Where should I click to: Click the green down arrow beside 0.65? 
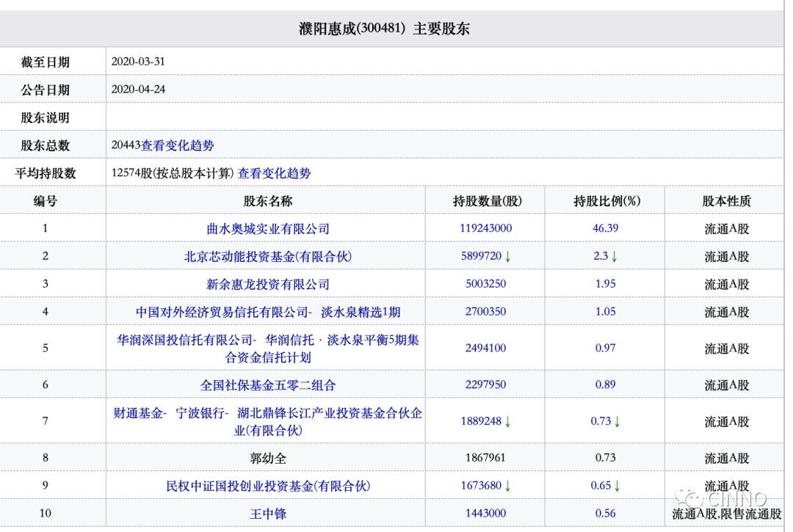[x=617, y=486]
